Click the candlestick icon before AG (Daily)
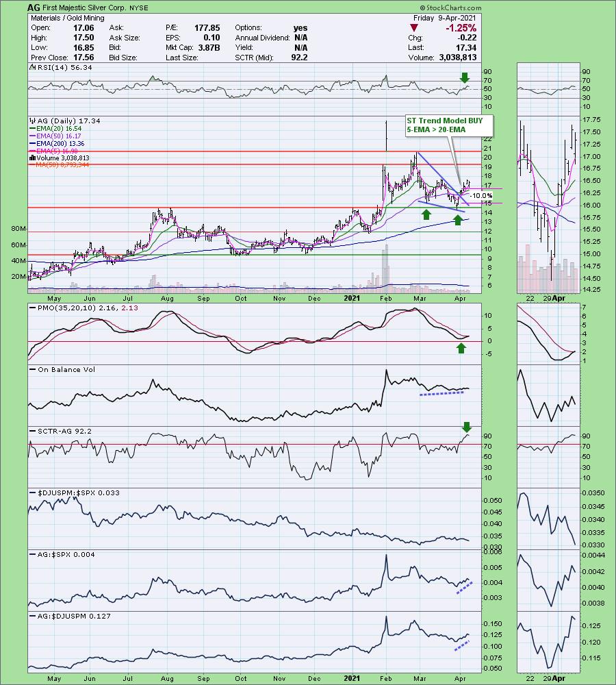This screenshot has height=685, width=616. tap(32, 121)
